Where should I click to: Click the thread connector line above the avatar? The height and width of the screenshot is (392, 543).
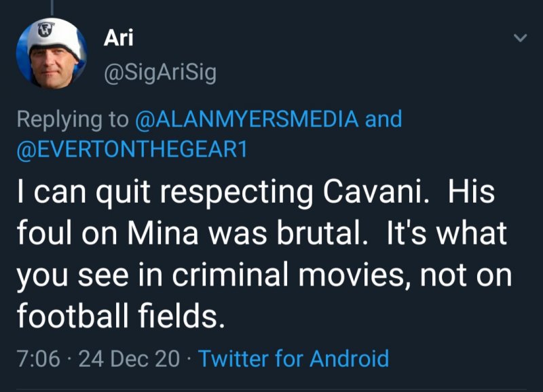pos(52,5)
